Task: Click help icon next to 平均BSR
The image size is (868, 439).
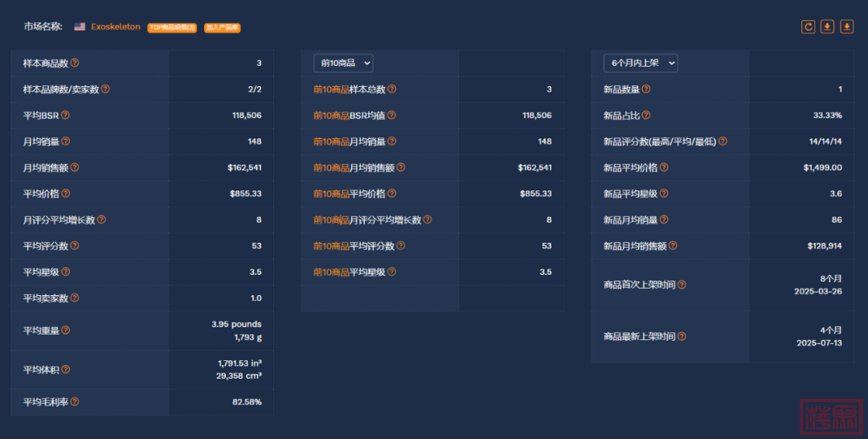Action: tap(65, 115)
